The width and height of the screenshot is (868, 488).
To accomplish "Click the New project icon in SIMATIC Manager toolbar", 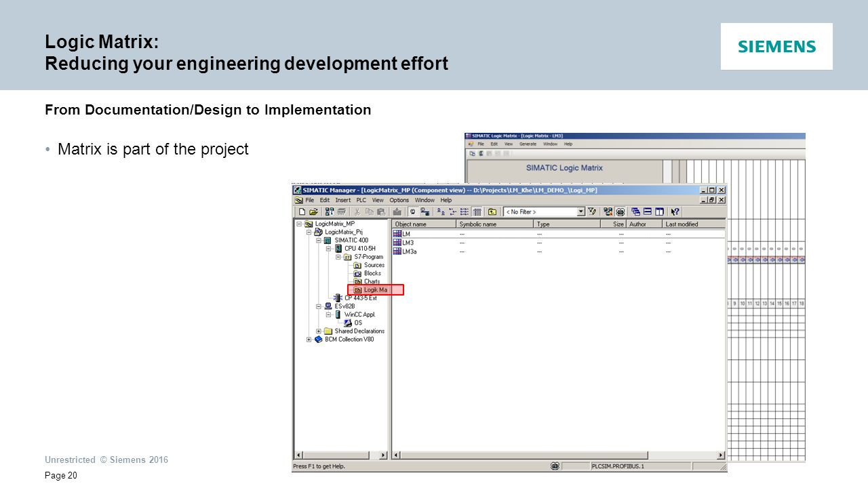I will pos(302,211).
